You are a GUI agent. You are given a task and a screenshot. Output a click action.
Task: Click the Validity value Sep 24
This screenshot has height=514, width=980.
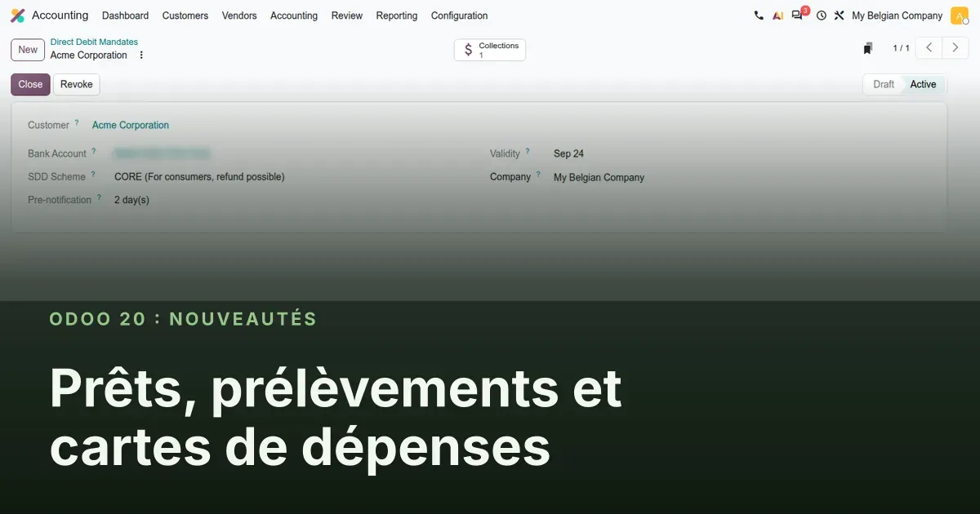568,153
